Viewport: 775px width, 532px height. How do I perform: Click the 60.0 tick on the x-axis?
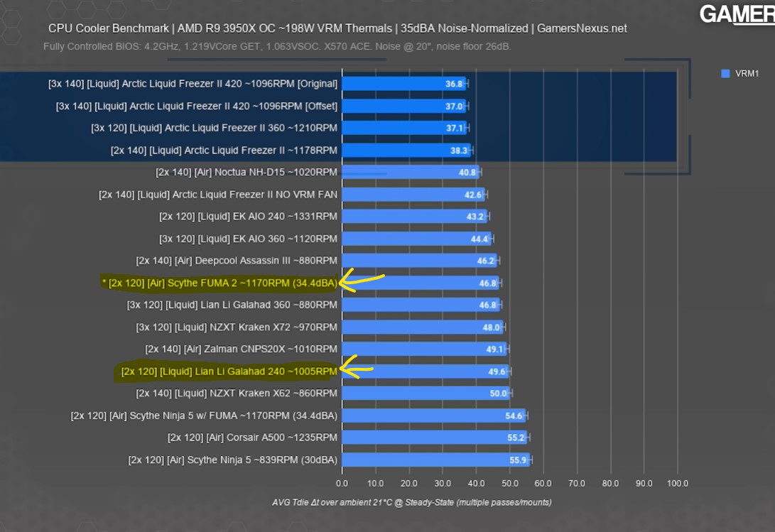click(x=543, y=484)
